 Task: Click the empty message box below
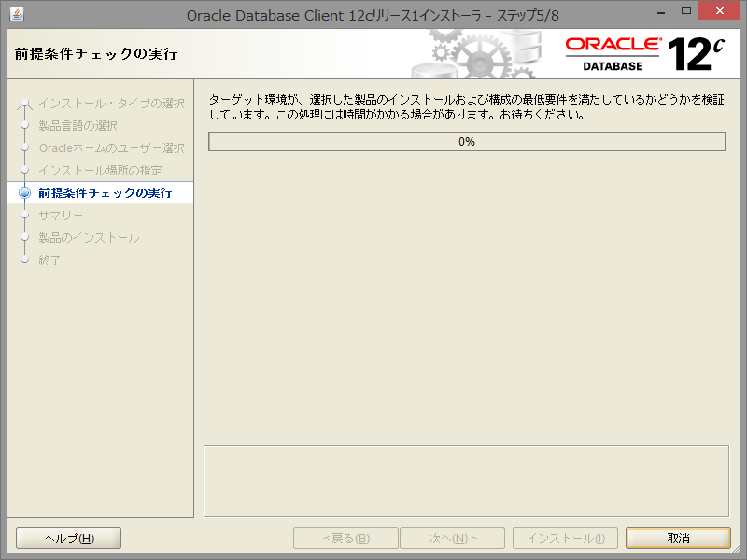click(466, 481)
